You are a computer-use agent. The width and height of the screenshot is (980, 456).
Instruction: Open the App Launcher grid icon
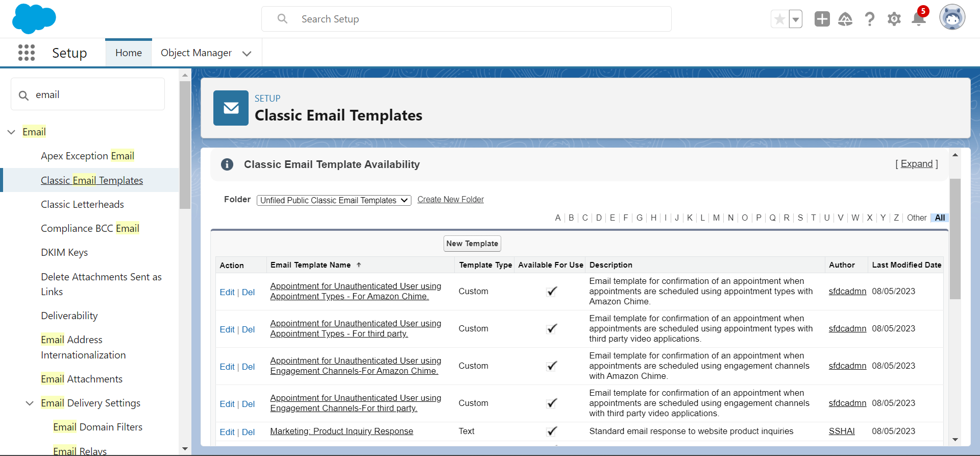[27, 53]
